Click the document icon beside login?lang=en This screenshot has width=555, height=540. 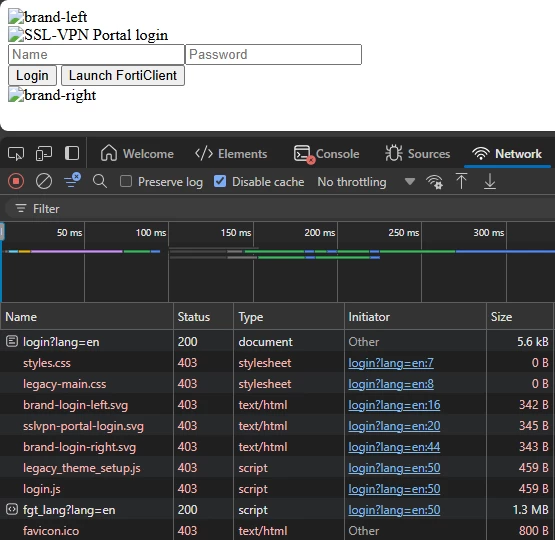[12, 341]
